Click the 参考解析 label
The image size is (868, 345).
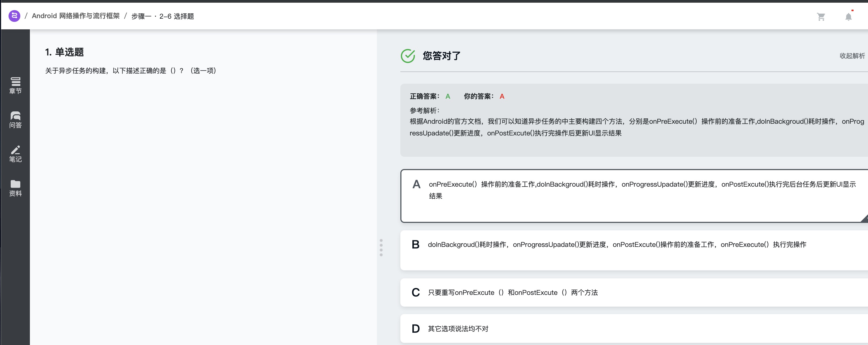(425, 110)
